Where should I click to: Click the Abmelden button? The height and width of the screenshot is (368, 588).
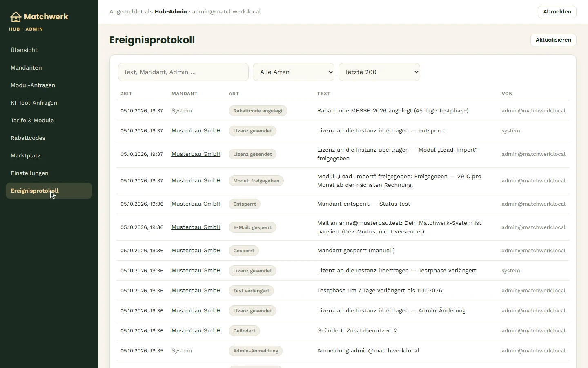[x=557, y=12]
